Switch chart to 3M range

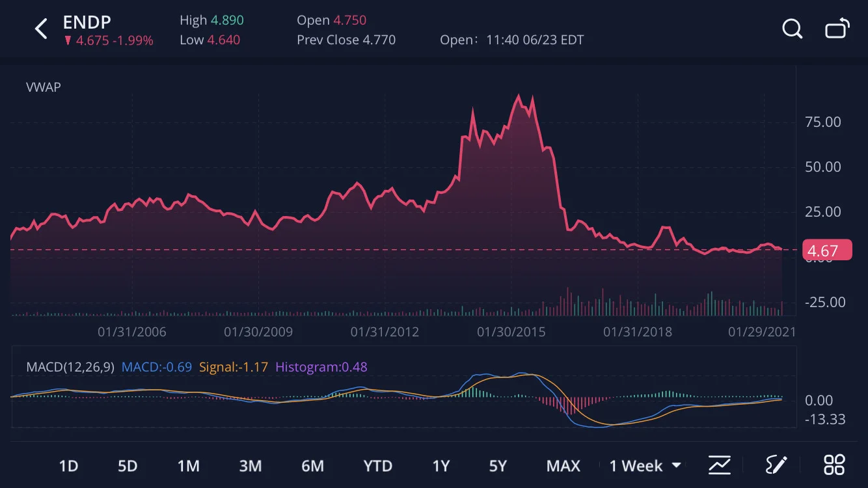[250, 466]
